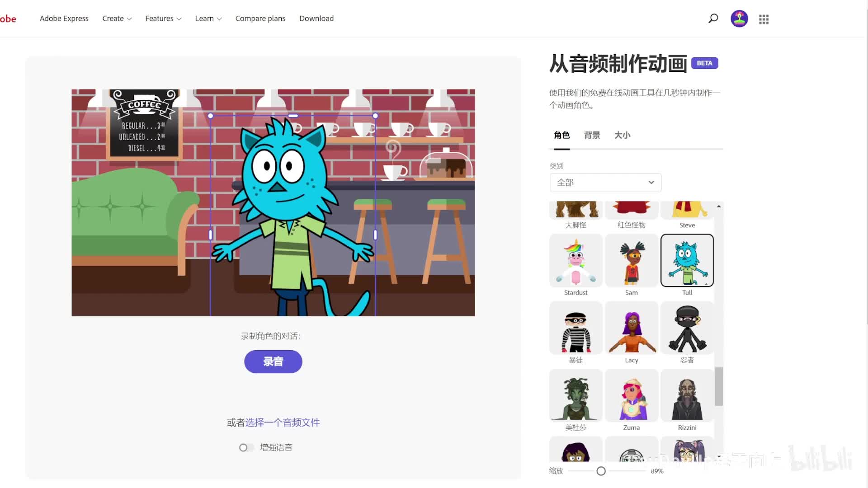Viewport: 868px width, 488px height.
Task: Choose the Rizzini character thumbnail
Action: [687, 396]
